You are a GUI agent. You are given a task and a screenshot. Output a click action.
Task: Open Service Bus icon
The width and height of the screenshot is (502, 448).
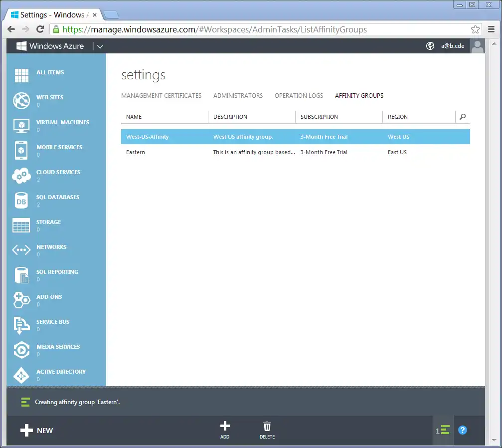click(21, 325)
